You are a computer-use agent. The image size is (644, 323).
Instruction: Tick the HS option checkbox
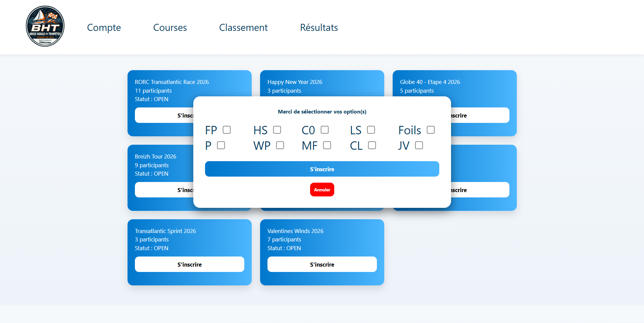coord(277,130)
